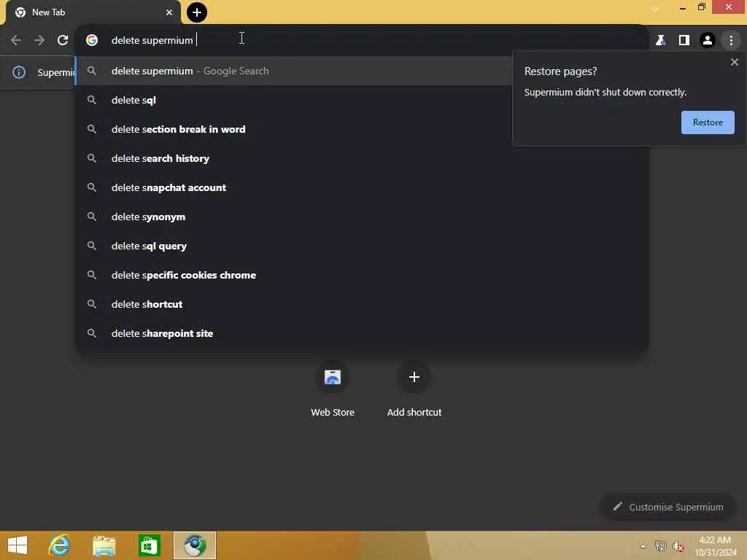
Task: Click the taskbar clock 4:22 AM
Action: click(x=716, y=546)
